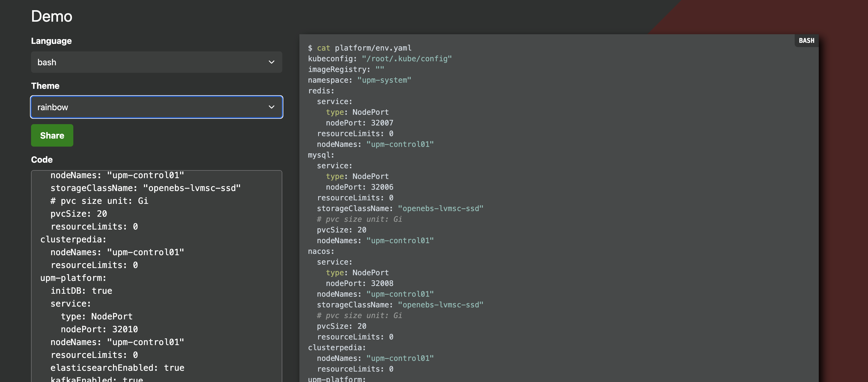This screenshot has height=382, width=868.
Task: Click the Language label
Action: [x=51, y=41]
